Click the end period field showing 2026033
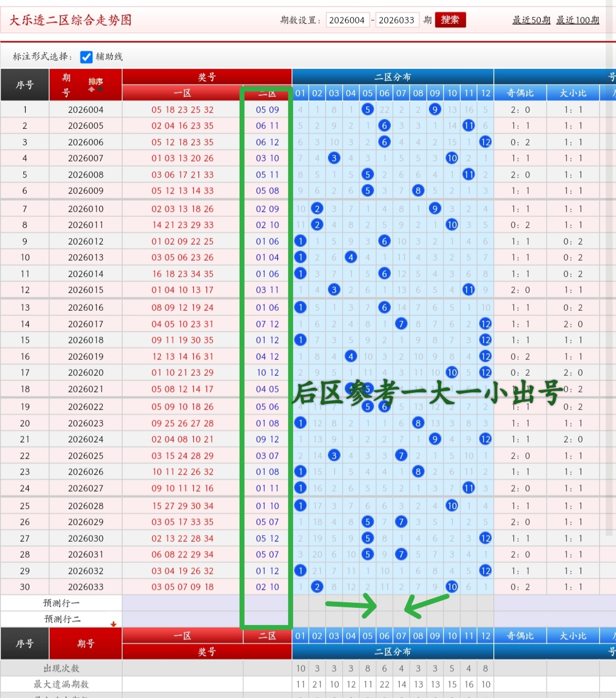The height and width of the screenshot is (698, 616). pyautogui.click(x=396, y=20)
